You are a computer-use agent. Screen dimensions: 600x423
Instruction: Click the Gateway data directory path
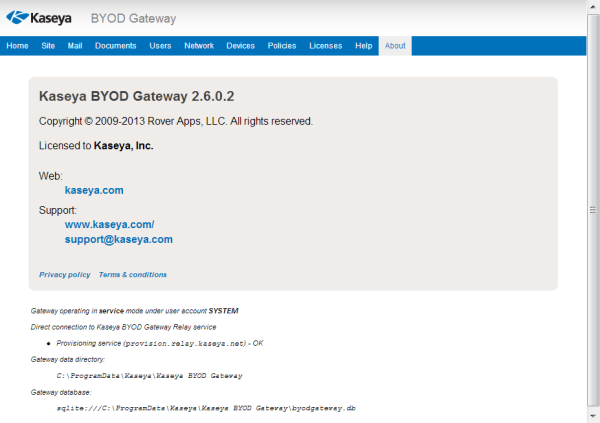[150, 376]
